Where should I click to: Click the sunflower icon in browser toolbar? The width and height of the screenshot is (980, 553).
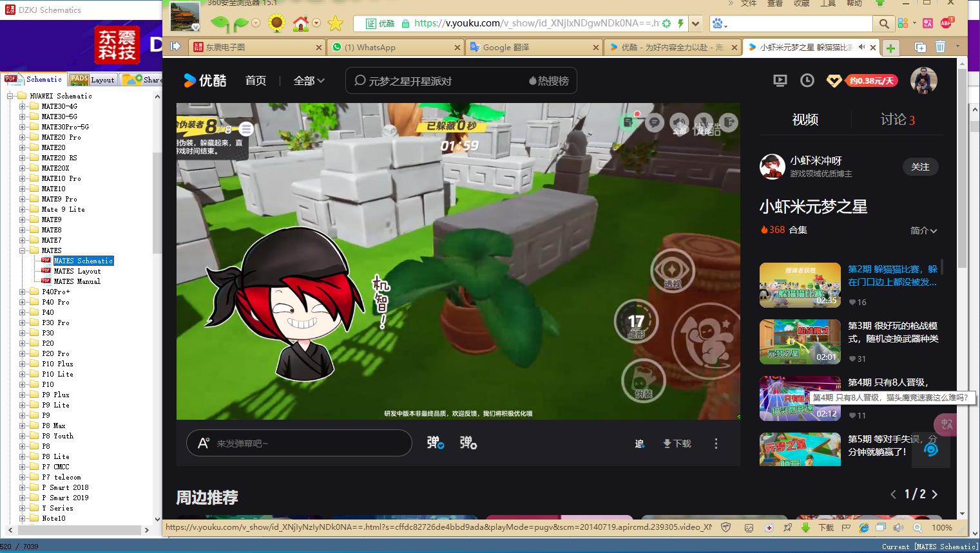(x=276, y=24)
